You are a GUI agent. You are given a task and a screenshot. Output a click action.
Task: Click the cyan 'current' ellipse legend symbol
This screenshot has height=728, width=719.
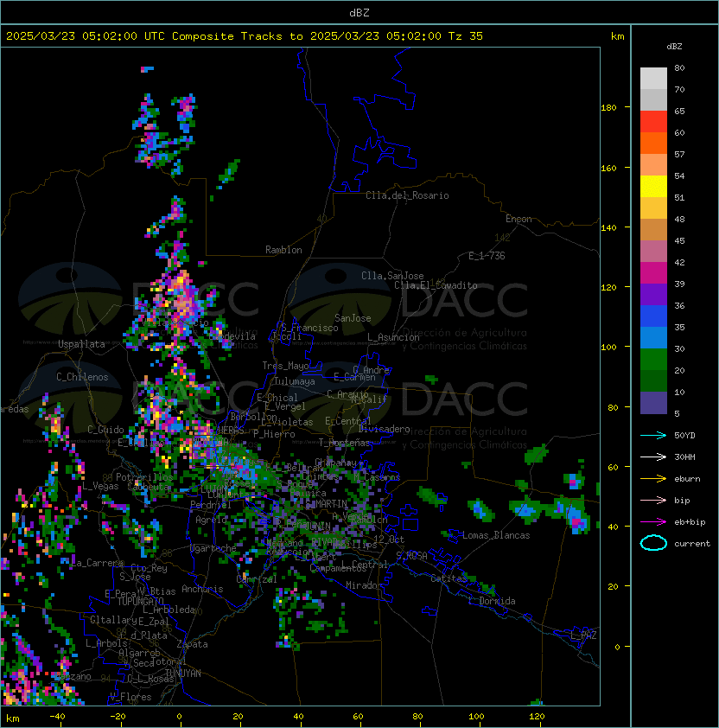pyautogui.click(x=653, y=543)
